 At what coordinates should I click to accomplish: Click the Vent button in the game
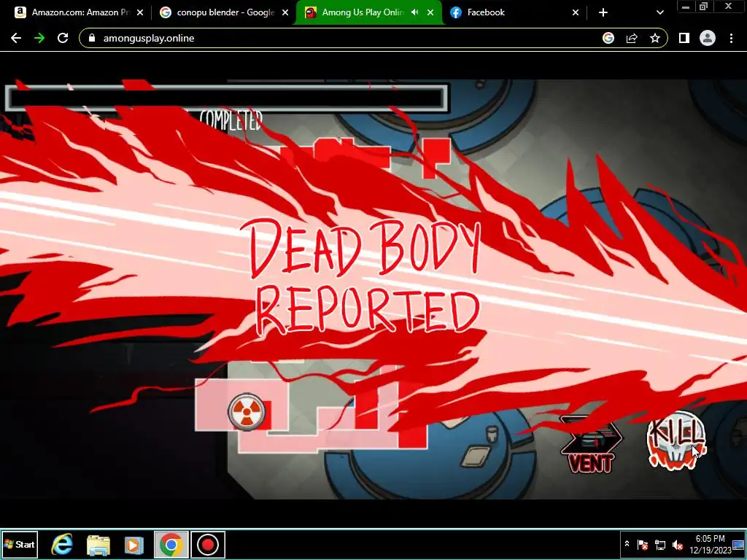point(591,446)
